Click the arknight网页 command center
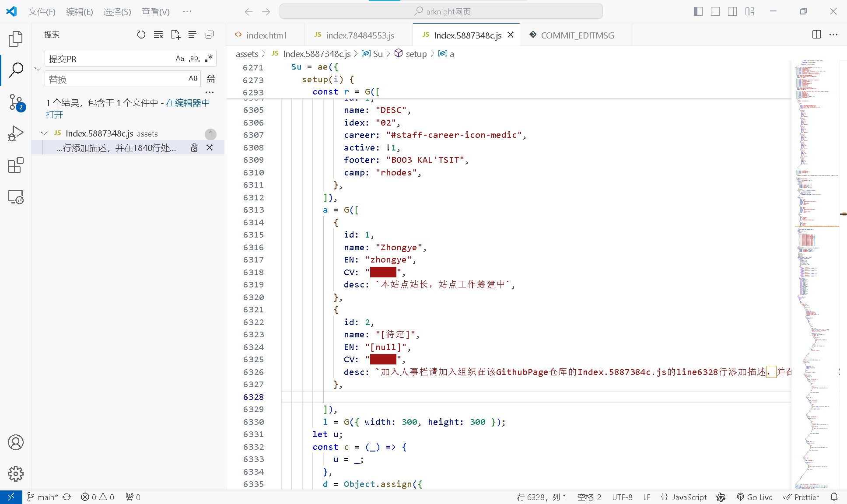 coord(441,11)
